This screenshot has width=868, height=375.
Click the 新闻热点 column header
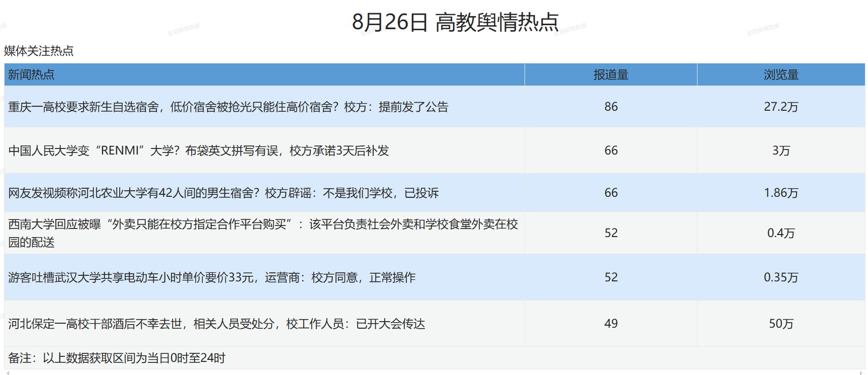[31, 75]
